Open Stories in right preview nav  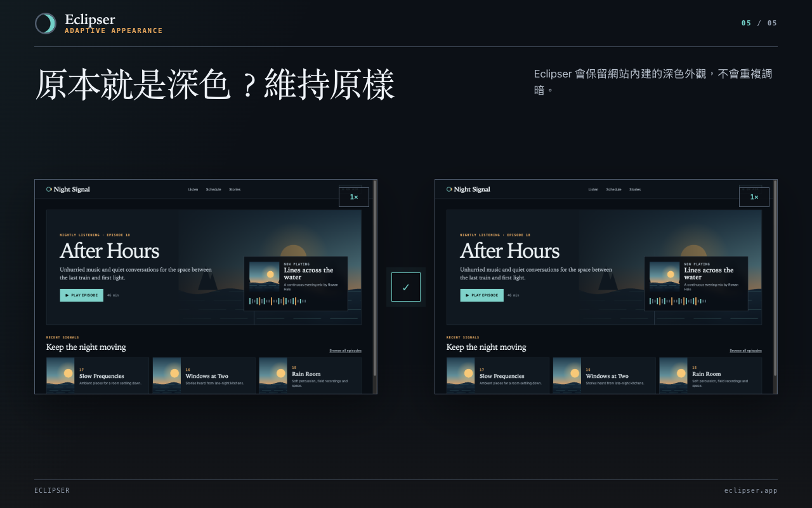(x=635, y=189)
